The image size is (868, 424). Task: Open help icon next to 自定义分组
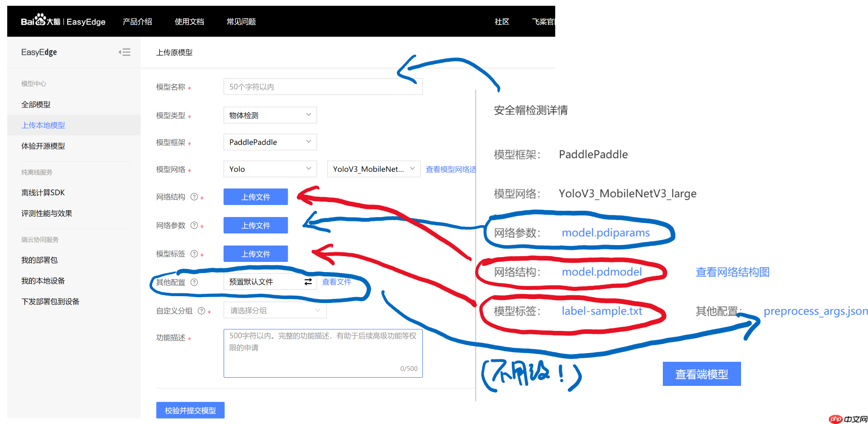point(201,311)
